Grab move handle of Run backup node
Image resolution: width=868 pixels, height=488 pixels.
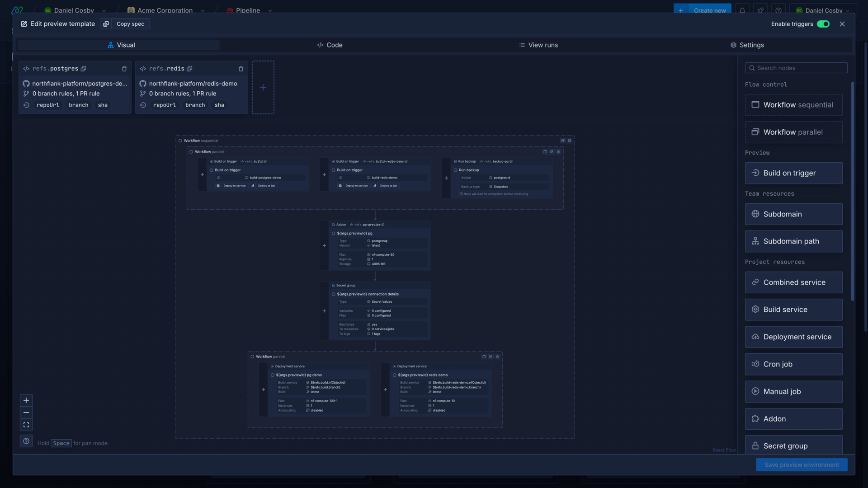pos(446,178)
